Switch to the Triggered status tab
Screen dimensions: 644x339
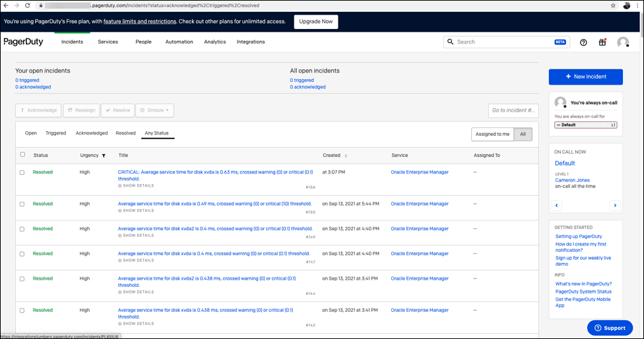(56, 133)
